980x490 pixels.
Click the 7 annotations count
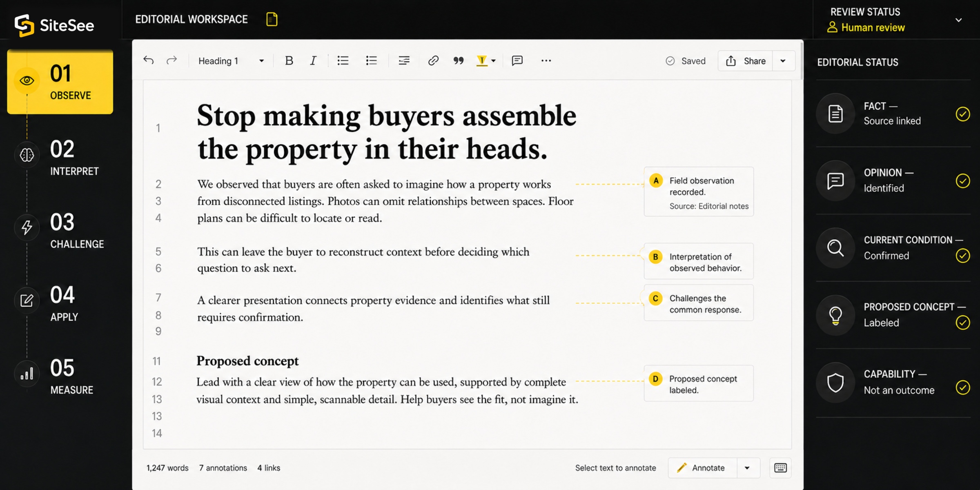(x=223, y=468)
